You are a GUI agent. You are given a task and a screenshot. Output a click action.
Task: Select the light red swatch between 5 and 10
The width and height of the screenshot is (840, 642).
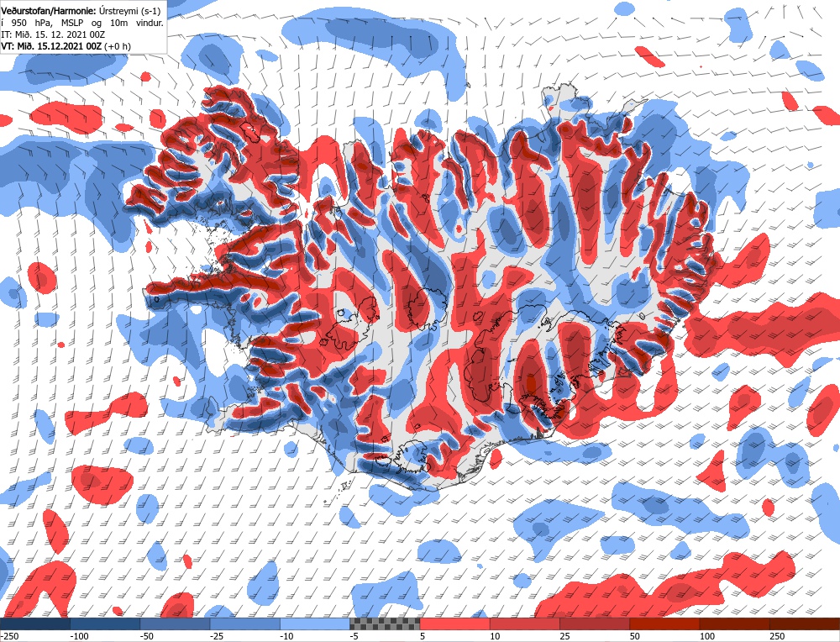[x=454, y=624]
